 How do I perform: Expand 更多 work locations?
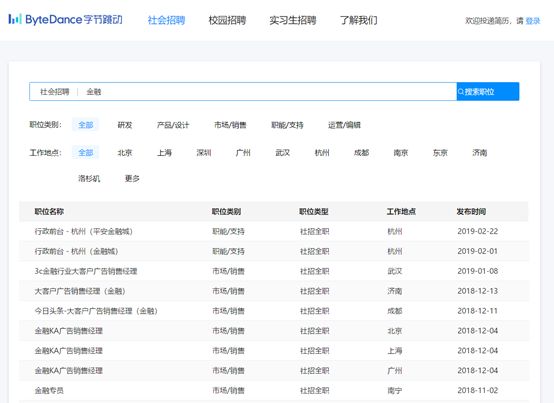(132, 179)
